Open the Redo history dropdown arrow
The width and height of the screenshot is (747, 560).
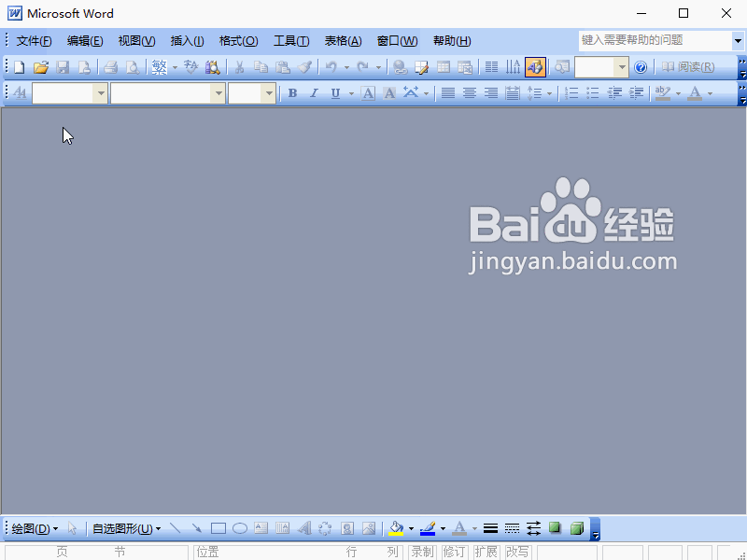(x=379, y=67)
